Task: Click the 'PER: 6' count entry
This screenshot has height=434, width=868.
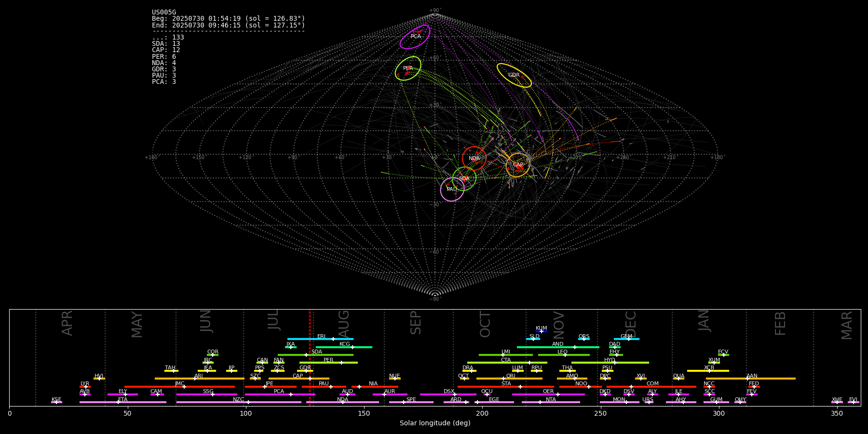Action: pyautogui.click(x=164, y=56)
